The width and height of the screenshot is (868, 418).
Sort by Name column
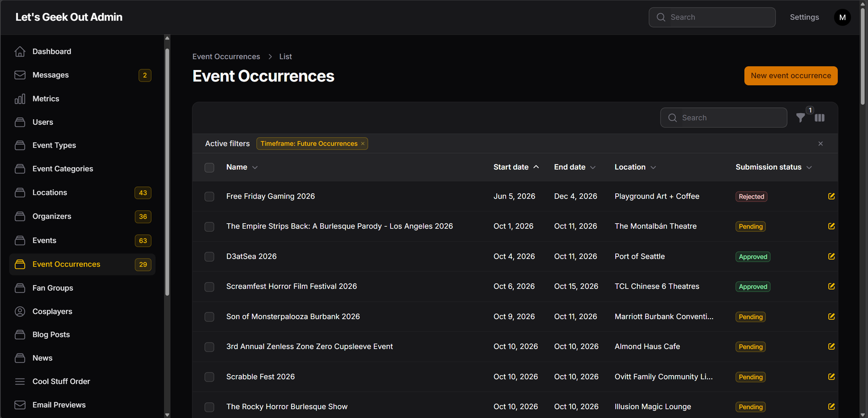[x=242, y=167]
